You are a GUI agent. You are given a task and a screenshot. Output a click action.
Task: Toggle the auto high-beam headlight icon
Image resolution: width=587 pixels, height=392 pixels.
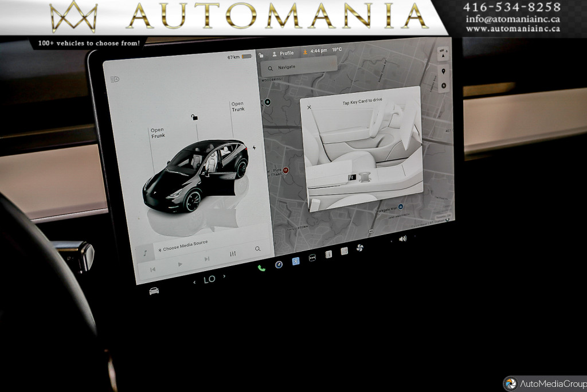(x=115, y=80)
